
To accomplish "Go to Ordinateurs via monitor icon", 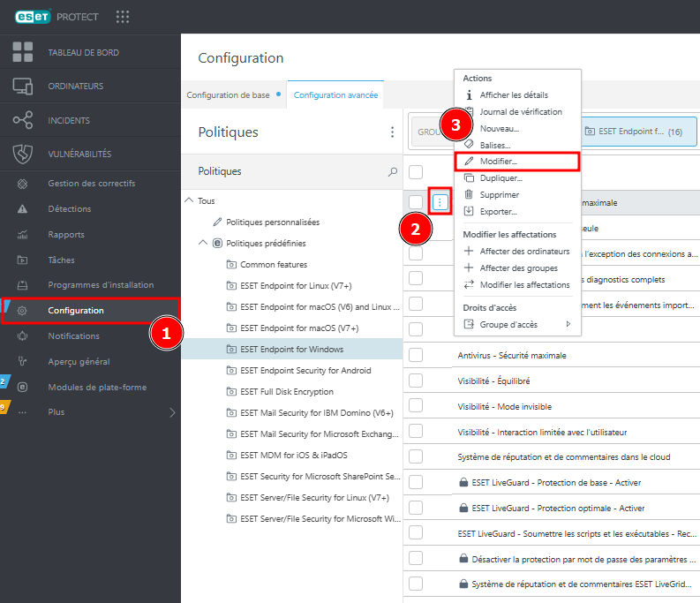I will (x=22, y=86).
